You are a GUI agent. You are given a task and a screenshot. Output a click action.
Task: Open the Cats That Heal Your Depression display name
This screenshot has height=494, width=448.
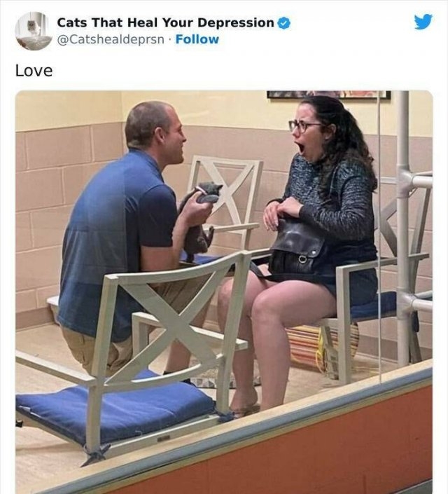tap(166, 22)
